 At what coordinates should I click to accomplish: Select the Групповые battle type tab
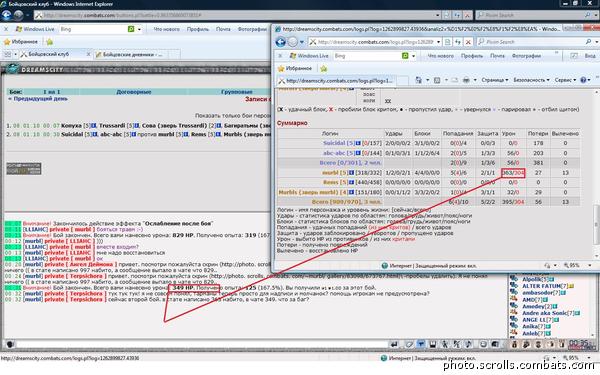236,92
